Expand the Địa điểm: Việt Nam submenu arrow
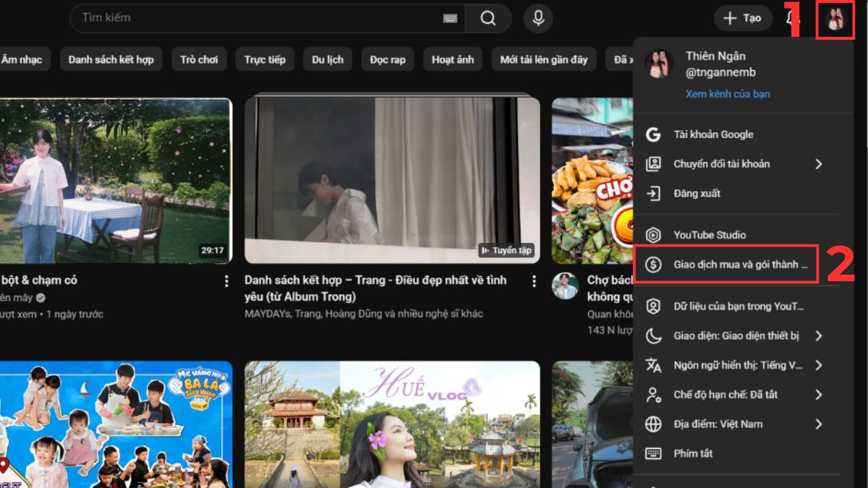Screen dimensions: 868x488 coord(819,424)
